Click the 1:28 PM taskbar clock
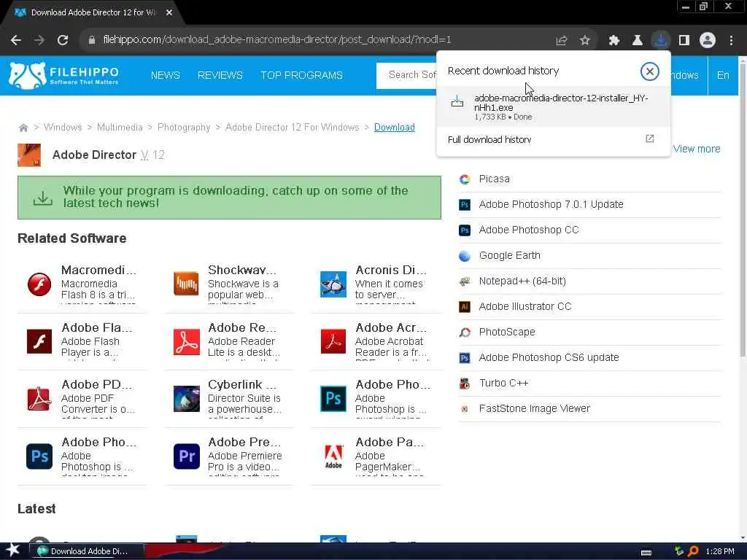747x560 pixels. [720, 551]
